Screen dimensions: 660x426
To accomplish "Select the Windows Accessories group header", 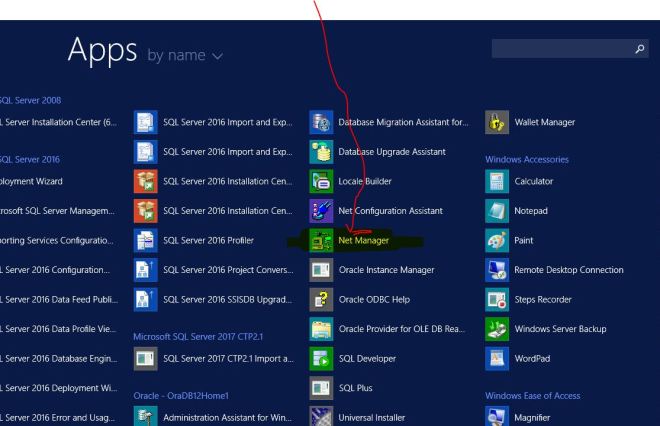I will [526, 160].
